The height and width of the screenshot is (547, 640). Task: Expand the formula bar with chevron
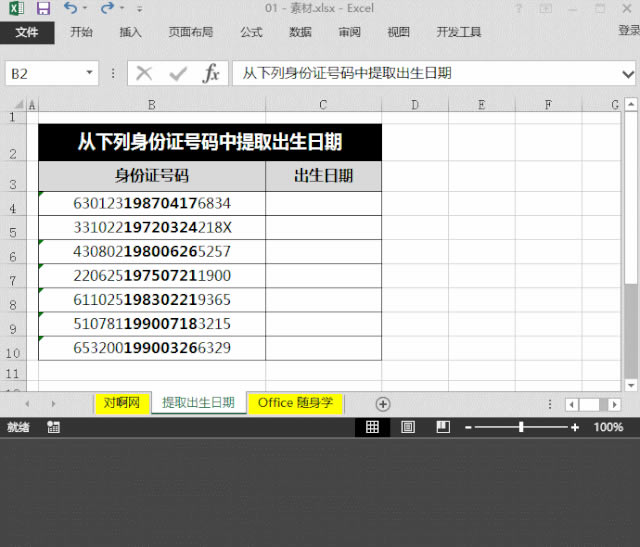pyautogui.click(x=627, y=73)
